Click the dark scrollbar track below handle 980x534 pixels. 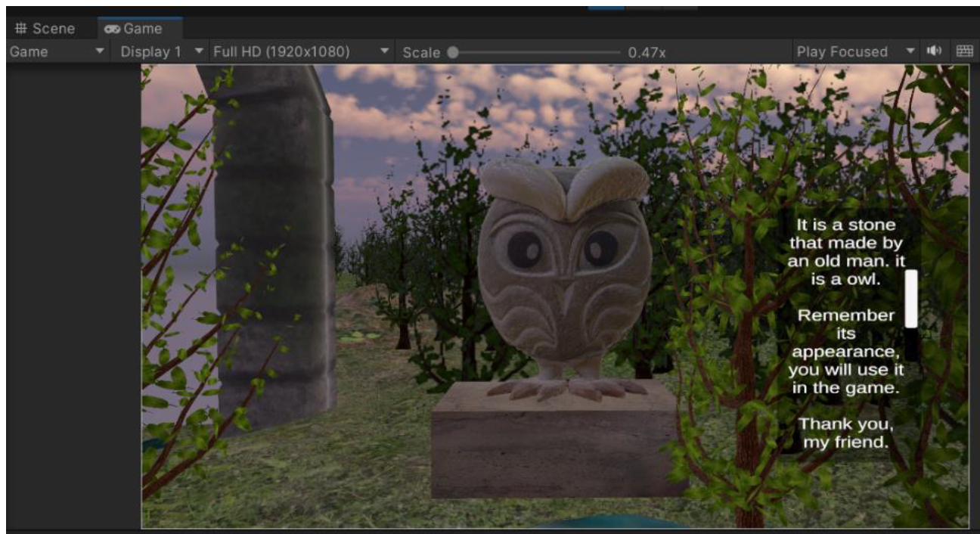point(911,345)
